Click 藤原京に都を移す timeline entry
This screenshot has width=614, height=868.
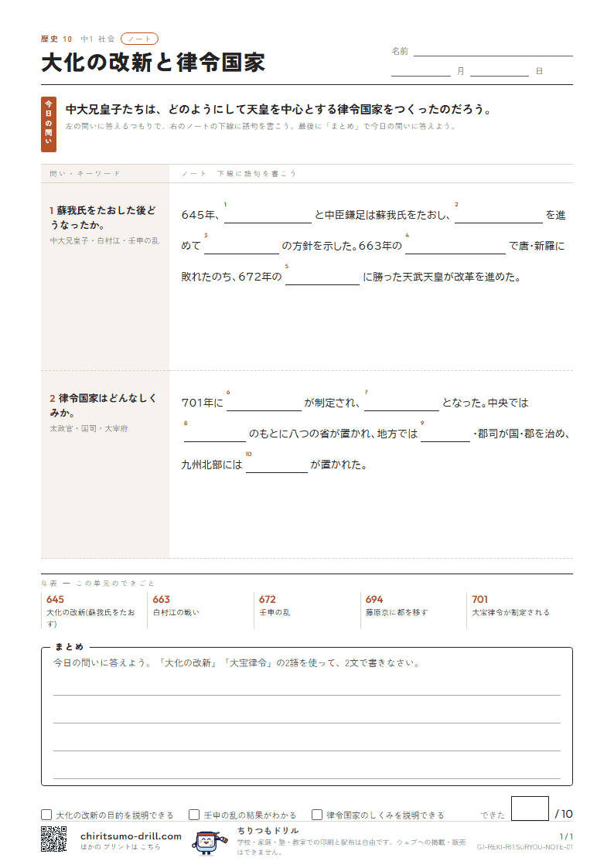pyautogui.click(x=397, y=612)
